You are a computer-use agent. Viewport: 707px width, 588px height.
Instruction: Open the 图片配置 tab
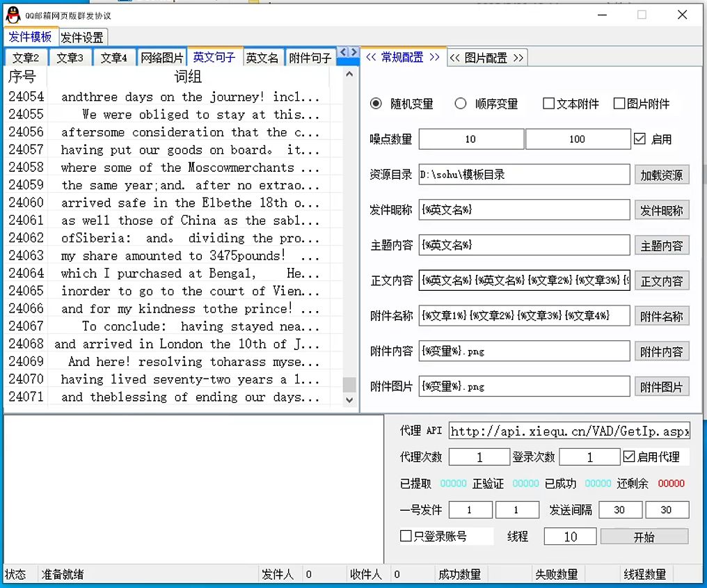click(x=486, y=58)
